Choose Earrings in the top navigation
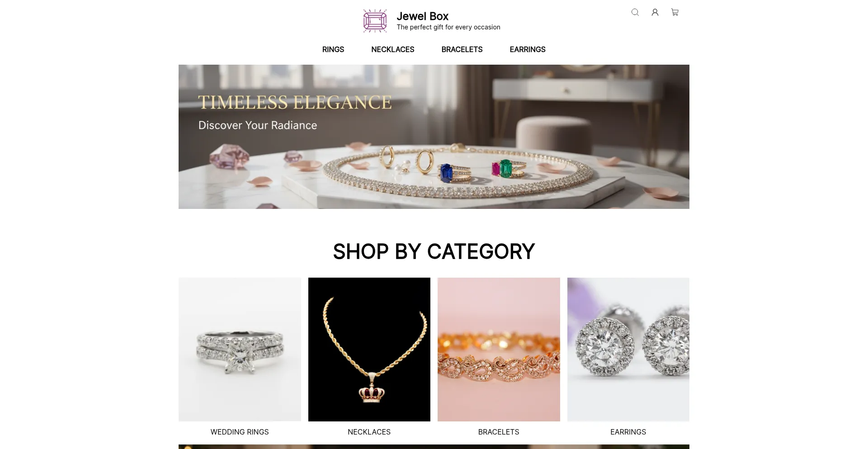The image size is (868, 449). pyautogui.click(x=528, y=49)
